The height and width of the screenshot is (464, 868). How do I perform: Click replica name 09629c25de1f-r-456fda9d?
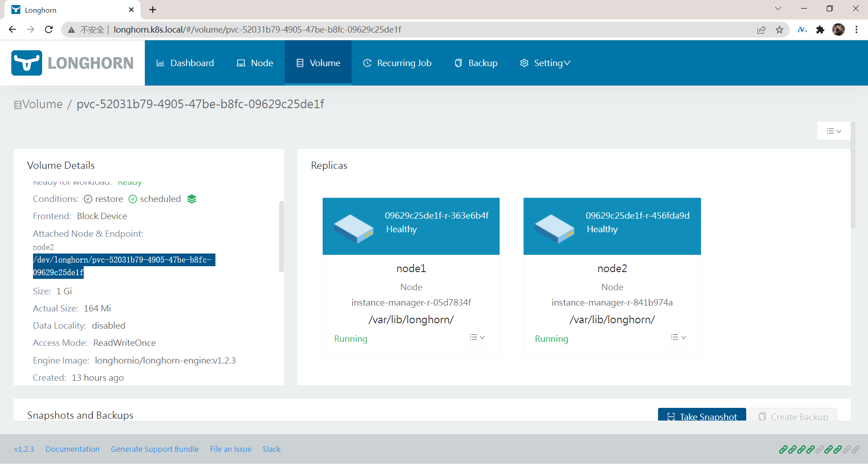pyautogui.click(x=638, y=215)
